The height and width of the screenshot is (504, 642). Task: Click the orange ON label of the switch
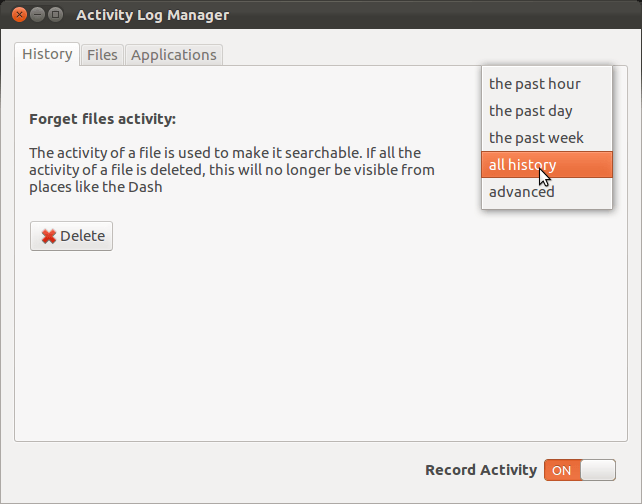click(561, 470)
